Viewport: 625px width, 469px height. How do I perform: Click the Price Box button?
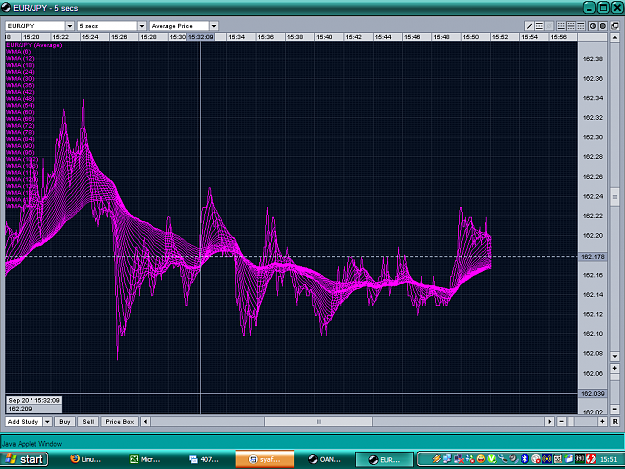point(120,422)
